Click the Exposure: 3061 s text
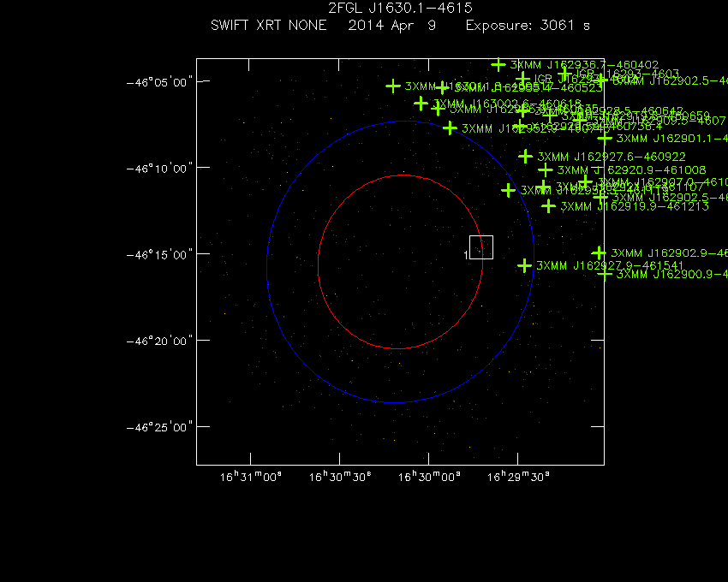728x582 pixels. (x=528, y=25)
